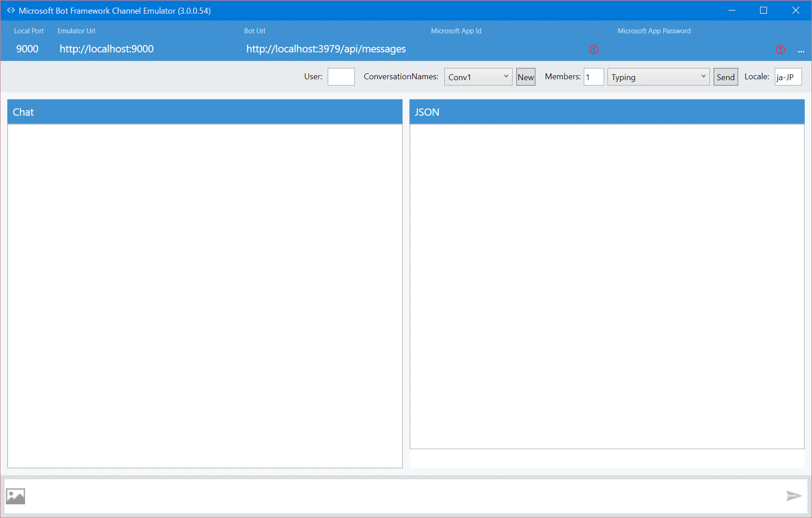Focus the User input field

pos(341,77)
